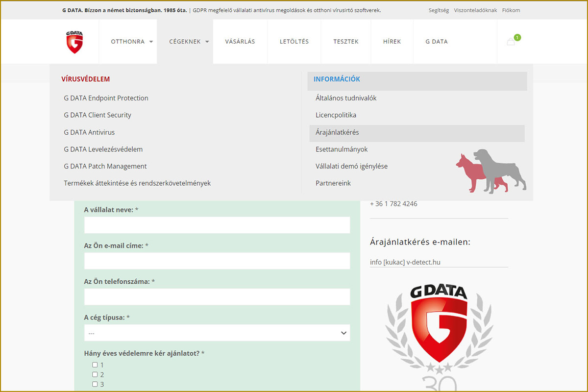Check the 2 year protection checkbox
Viewport: 588px width, 392px height.
pyautogui.click(x=95, y=374)
